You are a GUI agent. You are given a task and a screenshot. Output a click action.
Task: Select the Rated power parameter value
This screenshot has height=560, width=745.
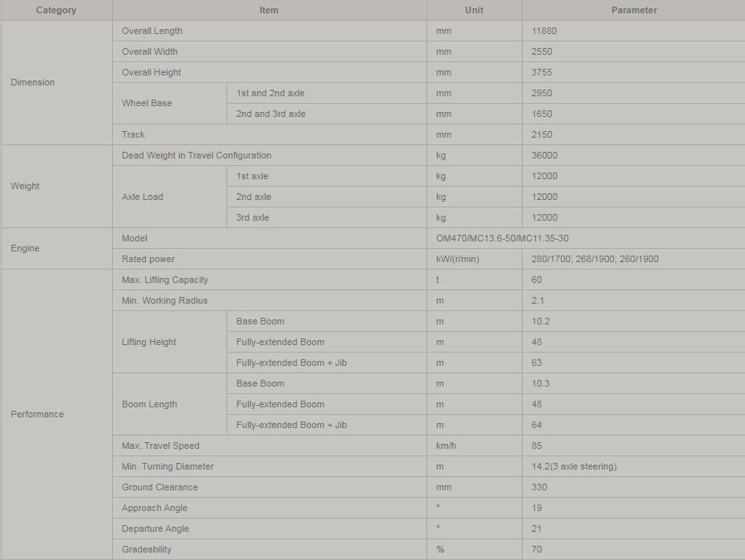[595, 259]
